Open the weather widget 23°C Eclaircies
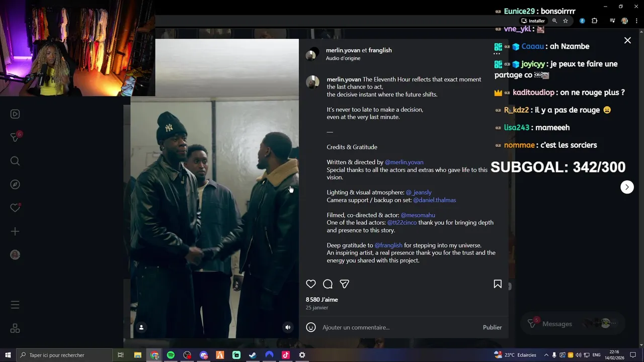The image size is (644, 362). (x=515, y=355)
